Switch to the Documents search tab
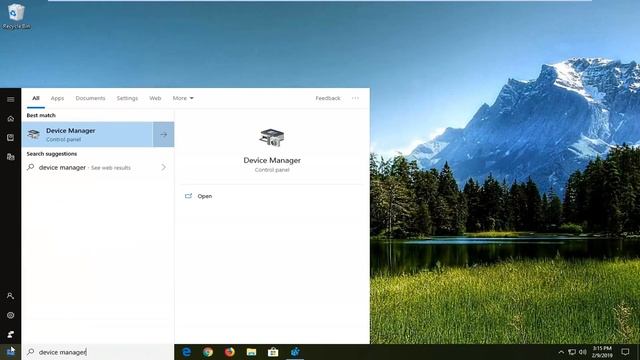Screen dimensions: 640x360 click(x=90, y=98)
